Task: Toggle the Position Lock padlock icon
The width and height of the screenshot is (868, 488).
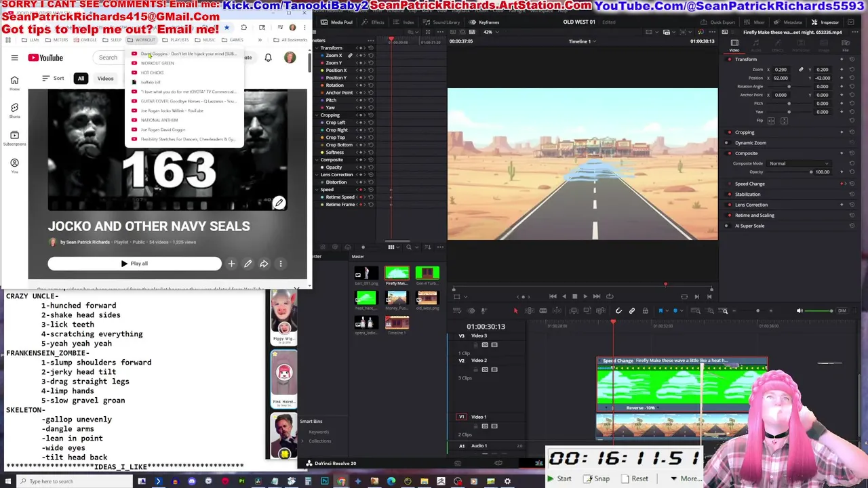Action: [x=645, y=311]
